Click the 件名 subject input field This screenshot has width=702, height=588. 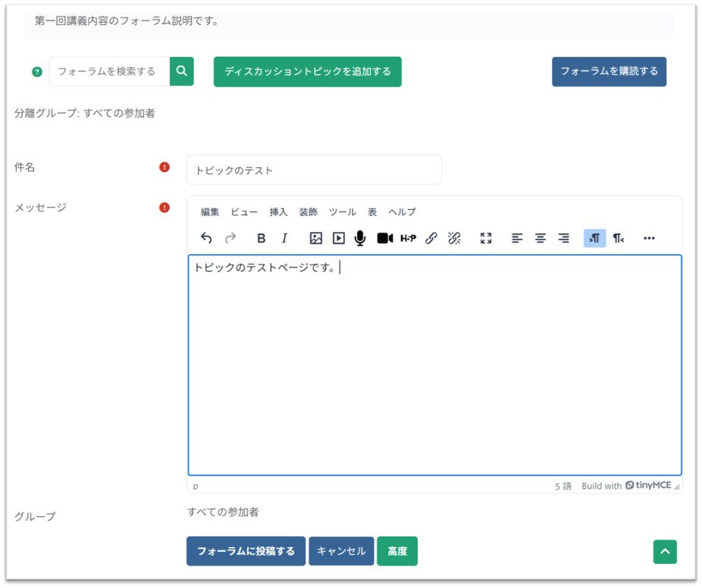coord(314,169)
